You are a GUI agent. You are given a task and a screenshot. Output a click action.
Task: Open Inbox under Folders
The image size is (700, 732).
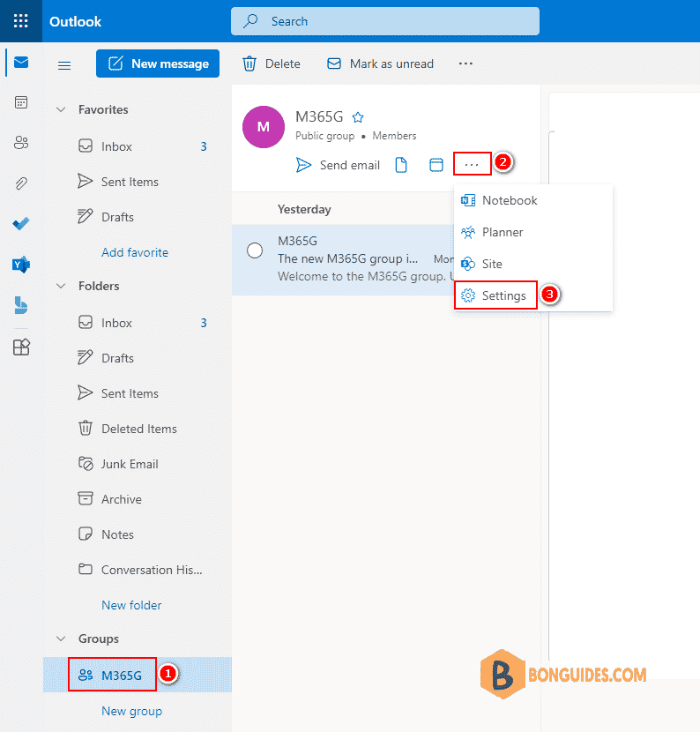138,323
